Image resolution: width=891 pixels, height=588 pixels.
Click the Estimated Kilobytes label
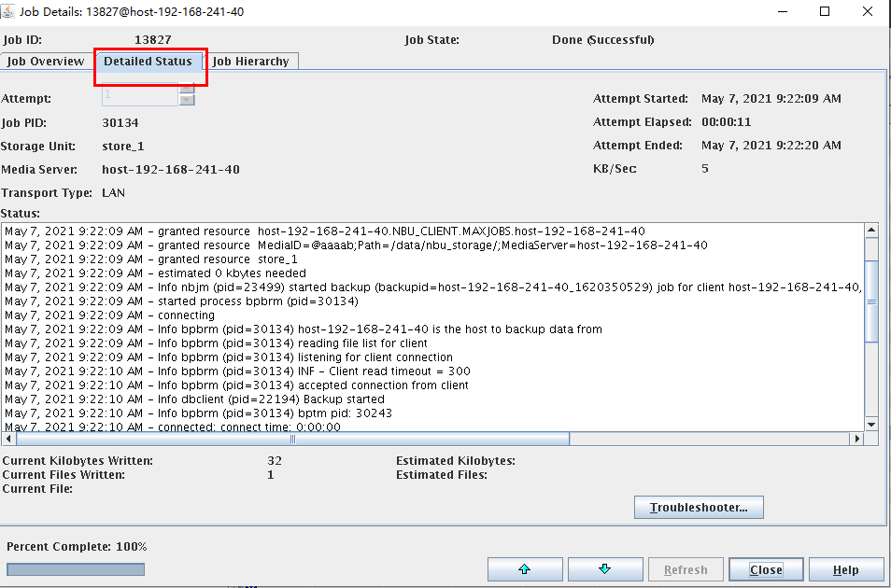point(456,461)
